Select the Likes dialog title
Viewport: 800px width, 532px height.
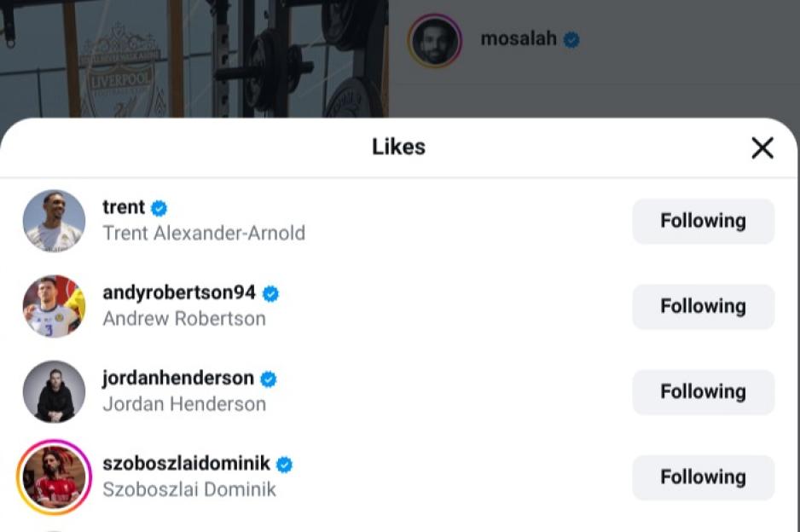coord(398,147)
